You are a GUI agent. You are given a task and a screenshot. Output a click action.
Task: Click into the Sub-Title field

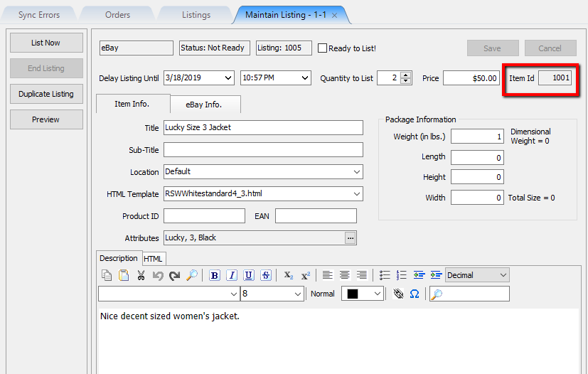click(x=263, y=150)
